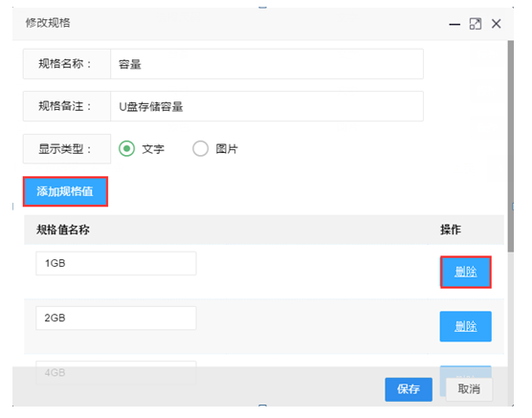The height and width of the screenshot is (418, 532).
Task: Close the 修改规格 dialog
Action: (497, 24)
